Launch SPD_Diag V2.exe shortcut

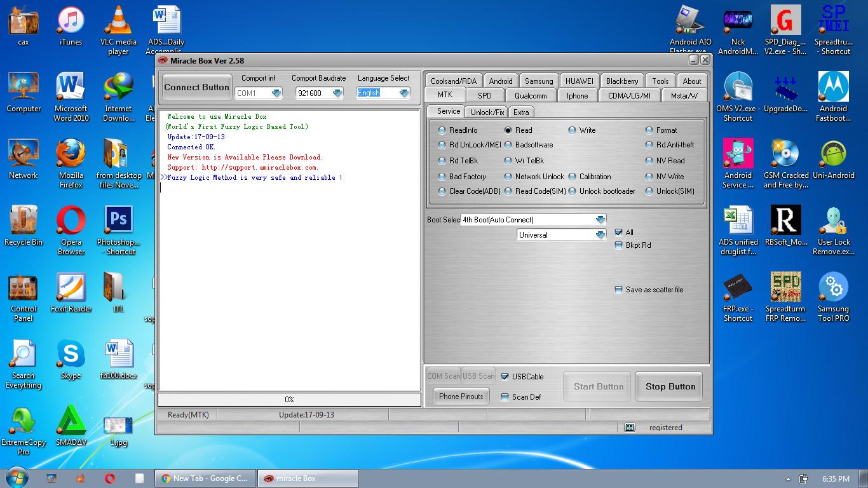coord(785,30)
